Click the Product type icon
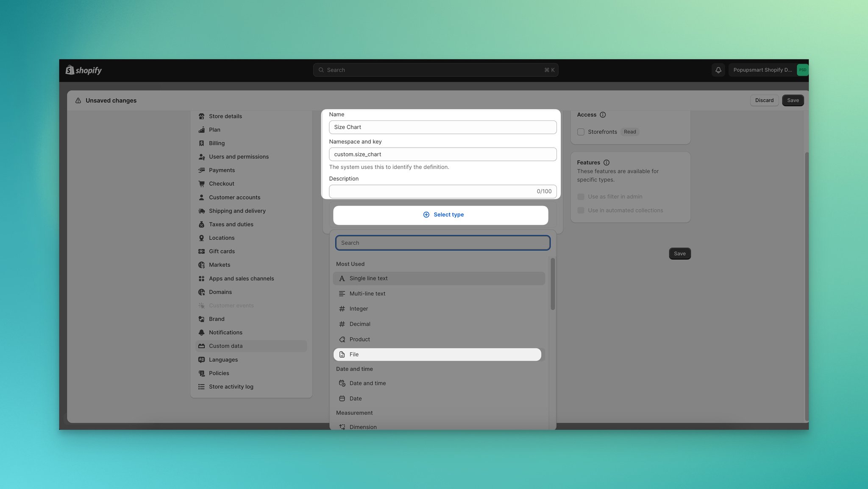The height and width of the screenshot is (489, 868). pyautogui.click(x=341, y=339)
